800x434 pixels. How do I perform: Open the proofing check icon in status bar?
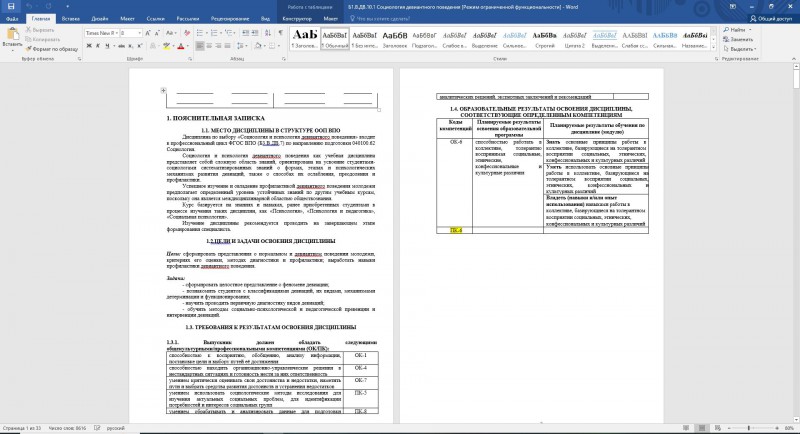click(x=97, y=428)
